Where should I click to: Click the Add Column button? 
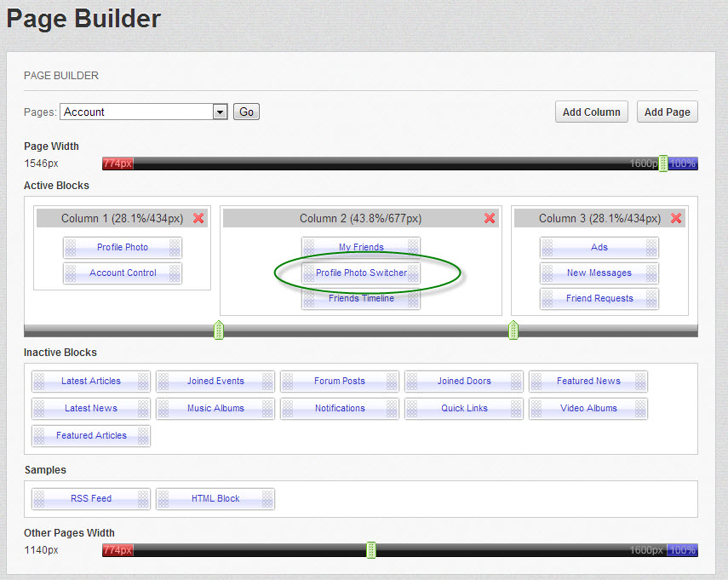coord(592,112)
